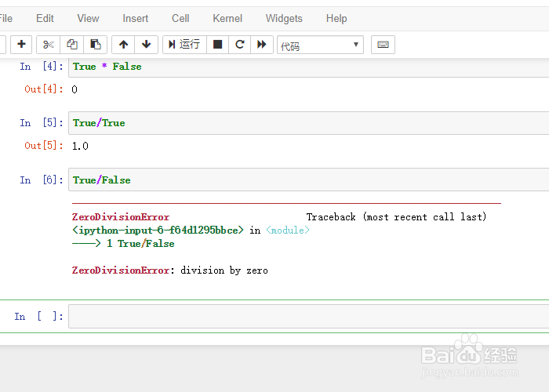Open the View menu
The height and width of the screenshot is (392, 549).
point(88,18)
